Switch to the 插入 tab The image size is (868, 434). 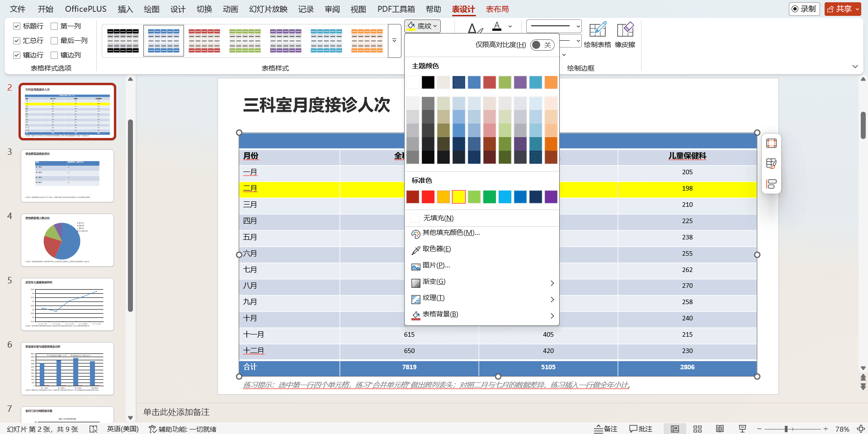125,9
